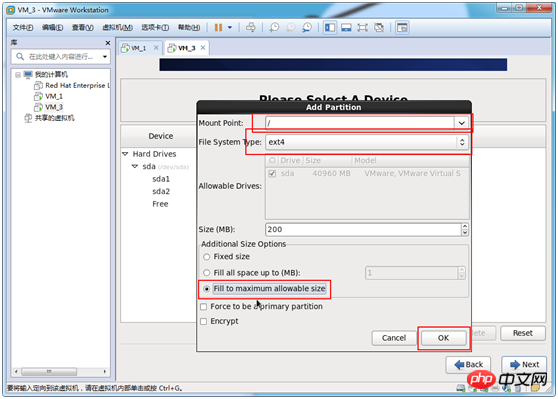The height and width of the screenshot is (399, 558).
Task: Collapse the Hard Drives tree node
Action: point(125,154)
